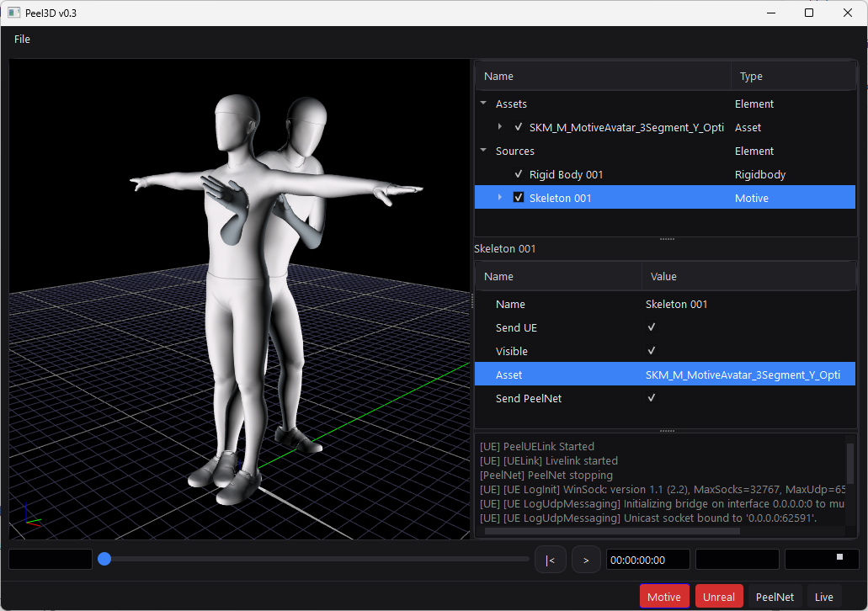The image size is (868, 611).
Task: Click the 00:00:00:00 timecode field
Action: 647,560
